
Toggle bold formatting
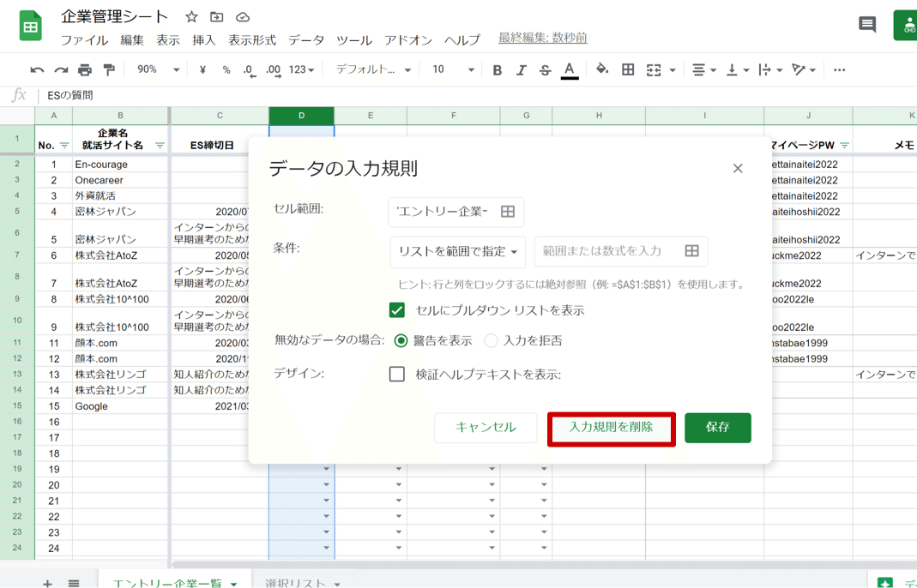[x=497, y=70]
